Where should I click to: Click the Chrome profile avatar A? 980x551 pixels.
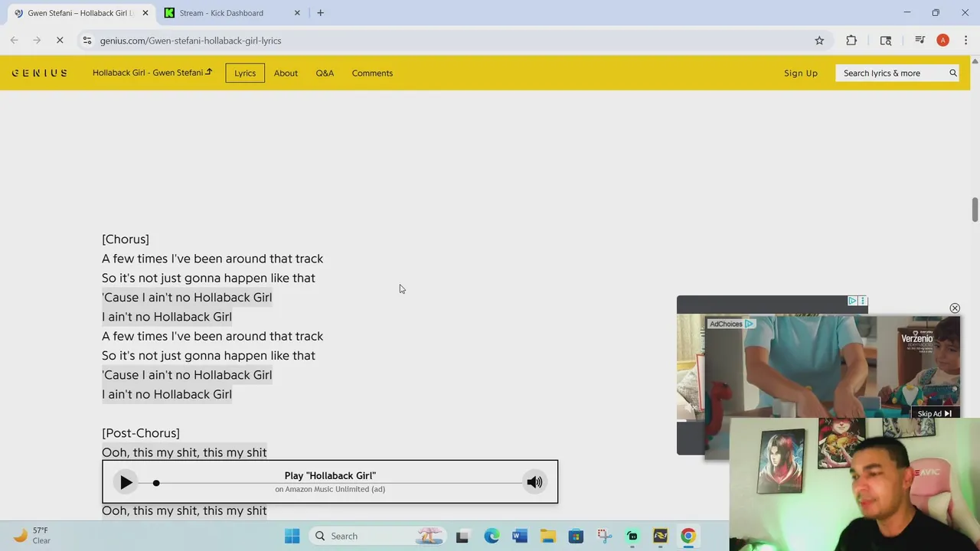click(942, 41)
